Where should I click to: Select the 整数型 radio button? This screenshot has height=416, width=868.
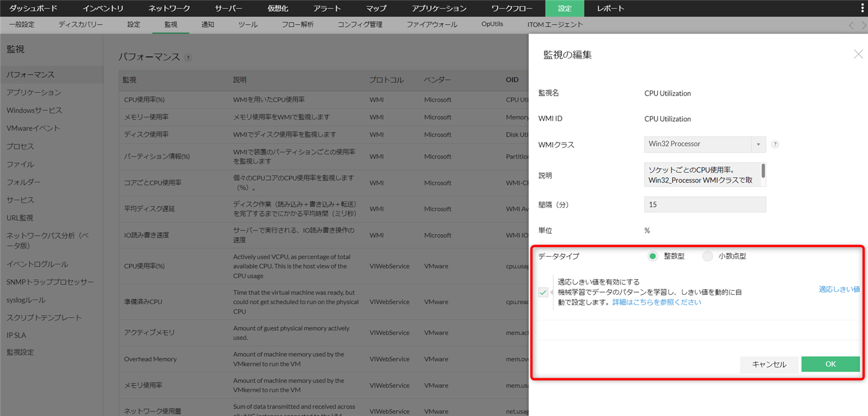pos(653,256)
